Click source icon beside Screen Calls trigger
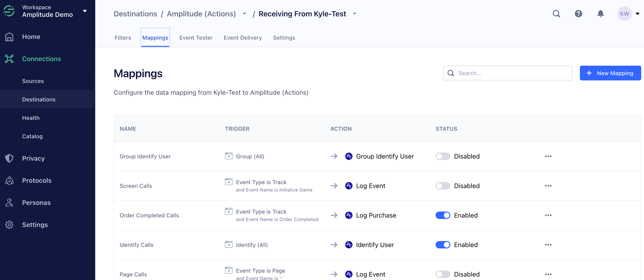644x280 pixels. pyautogui.click(x=229, y=182)
